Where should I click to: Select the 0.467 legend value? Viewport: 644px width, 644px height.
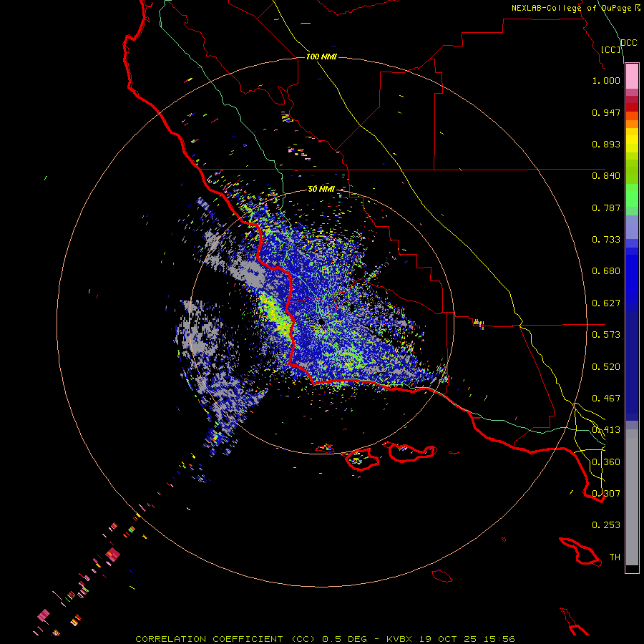point(606,399)
